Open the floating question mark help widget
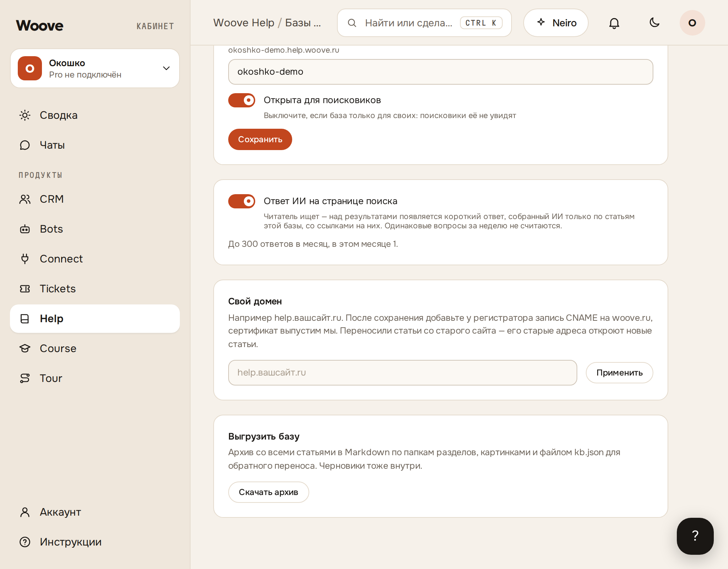728x569 pixels. pos(695,536)
